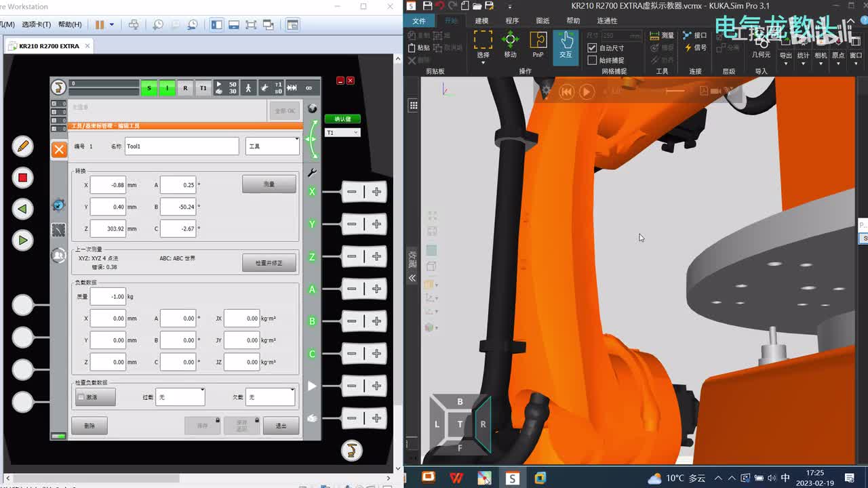Viewport: 868px width, 488px height.
Task: Open the KUKA main menu robot icon at top-left
Action: [x=59, y=87]
